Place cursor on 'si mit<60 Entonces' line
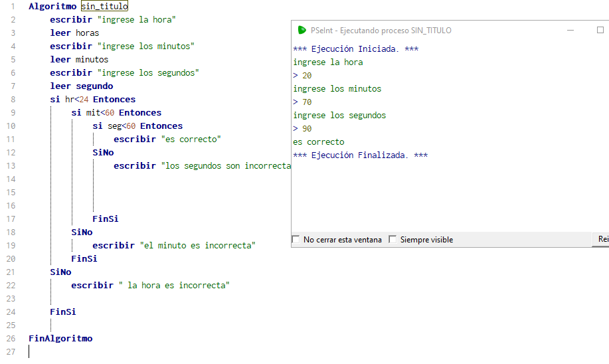Screen dimensions: 609x364 [x=116, y=112]
